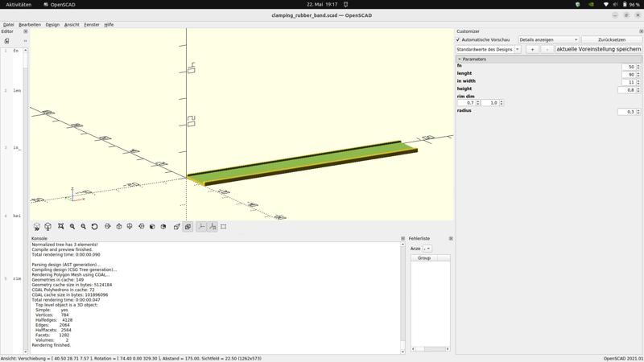This screenshot has height=362, width=644.
Task: Toggle Show Axes icon
Action: (x=201, y=227)
